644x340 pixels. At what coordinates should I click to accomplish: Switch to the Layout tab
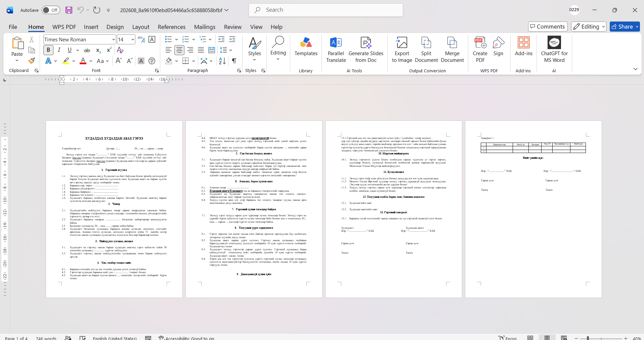point(141,27)
